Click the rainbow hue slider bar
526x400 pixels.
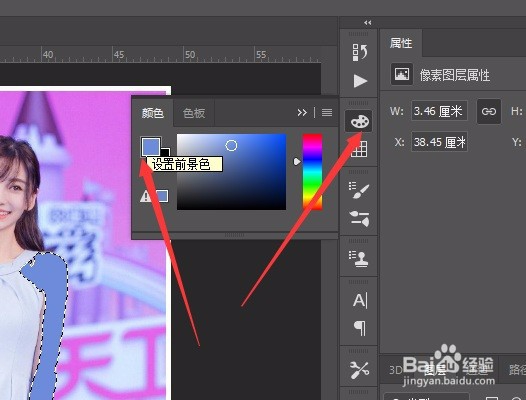(x=312, y=172)
